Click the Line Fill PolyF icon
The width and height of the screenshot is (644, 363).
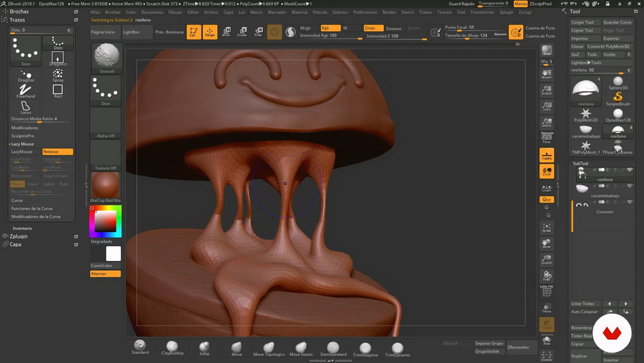(x=547, y=291)
